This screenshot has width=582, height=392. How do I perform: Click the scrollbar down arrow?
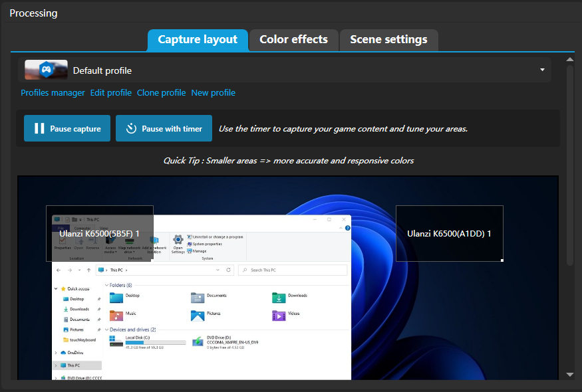[570, 375]
